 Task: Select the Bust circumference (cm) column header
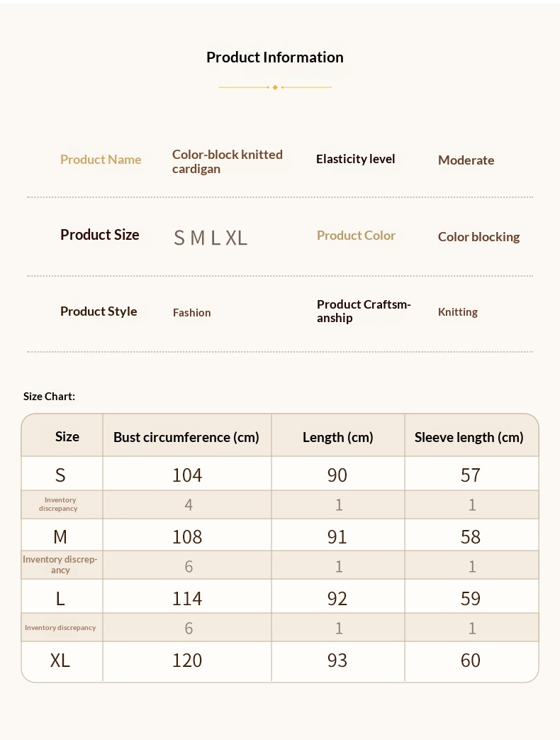(186, 437)
